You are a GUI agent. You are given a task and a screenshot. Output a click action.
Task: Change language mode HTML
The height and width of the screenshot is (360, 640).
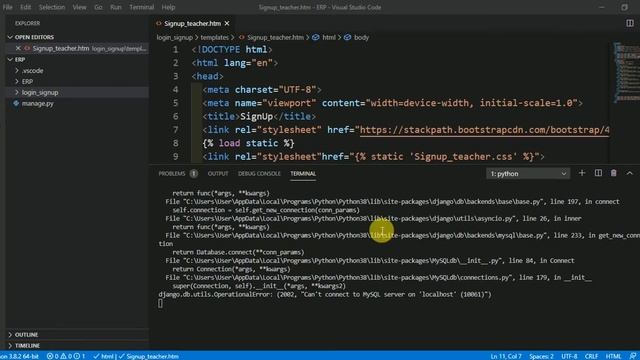(x=613, y=356)
